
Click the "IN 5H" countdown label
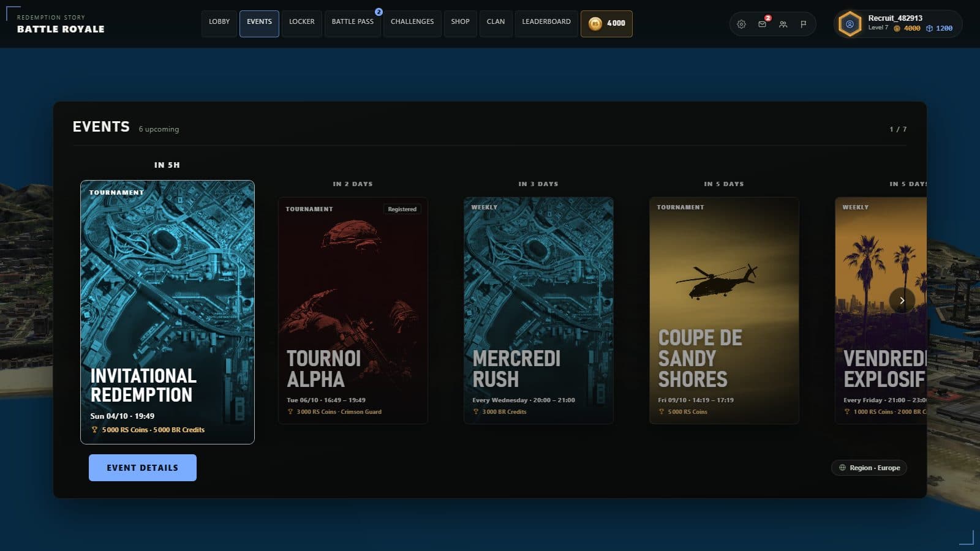(x=167, y=165)
